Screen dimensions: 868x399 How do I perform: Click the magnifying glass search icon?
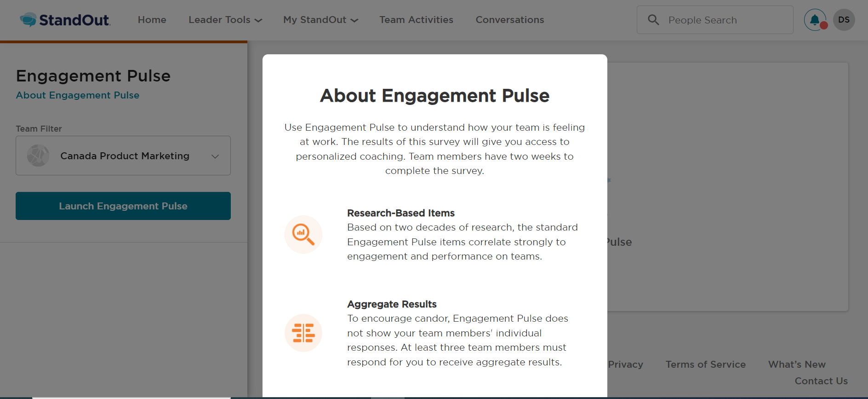(653, 20)
